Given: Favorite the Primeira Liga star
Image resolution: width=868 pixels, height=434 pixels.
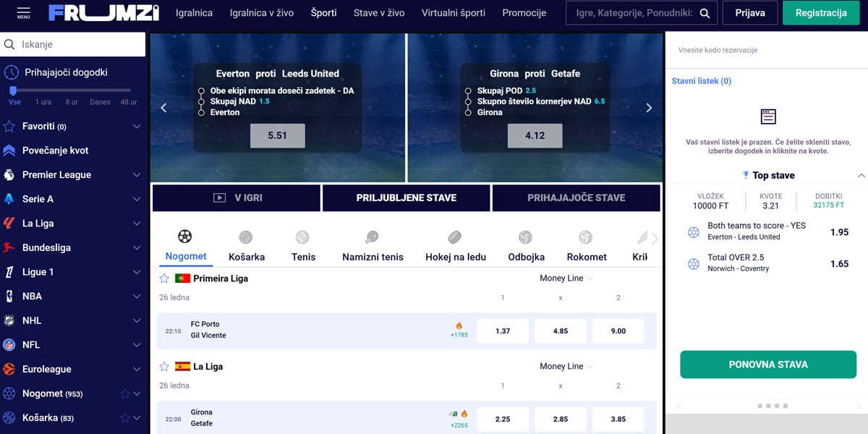Looking at the screenshot, I should tap(164, 278).
